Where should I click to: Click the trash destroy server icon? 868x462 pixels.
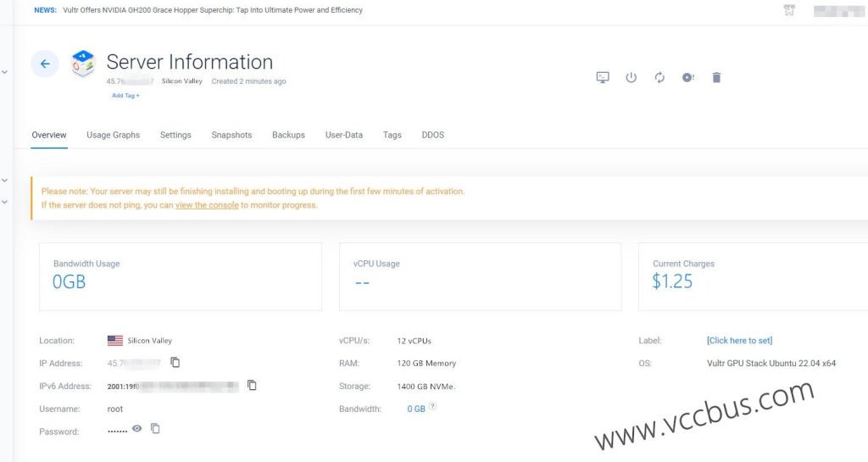click(x=716, y=77)
